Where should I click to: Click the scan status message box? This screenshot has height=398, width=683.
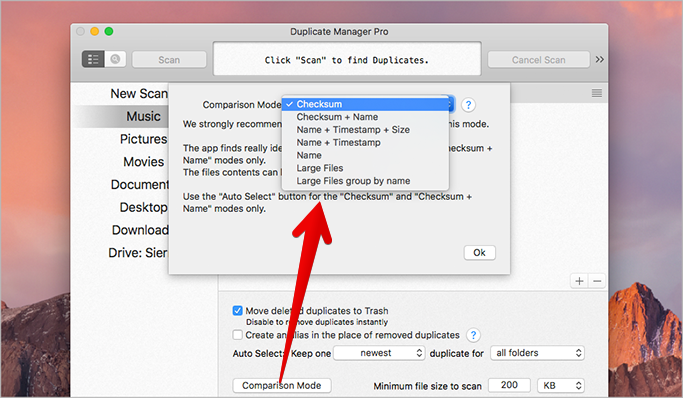347,59
